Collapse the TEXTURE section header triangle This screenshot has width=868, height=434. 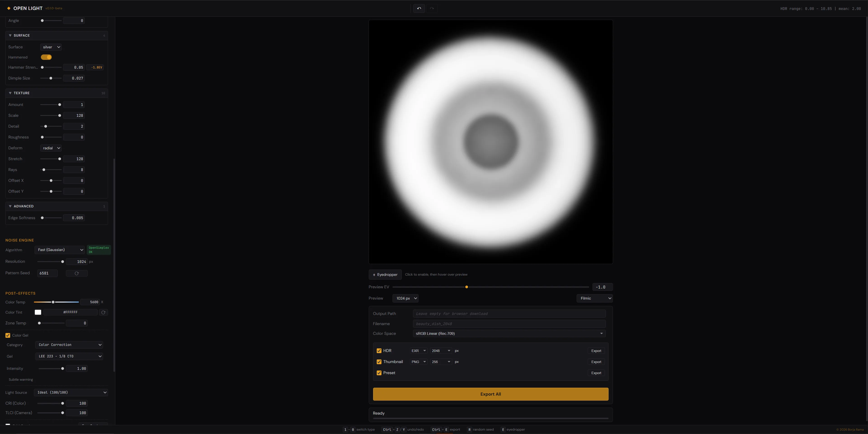[x=10, y=93]
